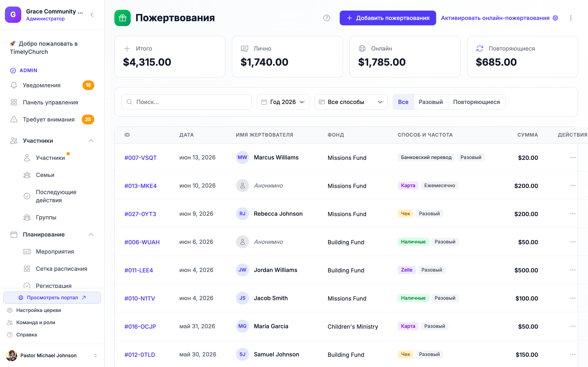Screen dimensions: 588x367
Task: Select the Все frequency filter
Action: coord(403,102)
